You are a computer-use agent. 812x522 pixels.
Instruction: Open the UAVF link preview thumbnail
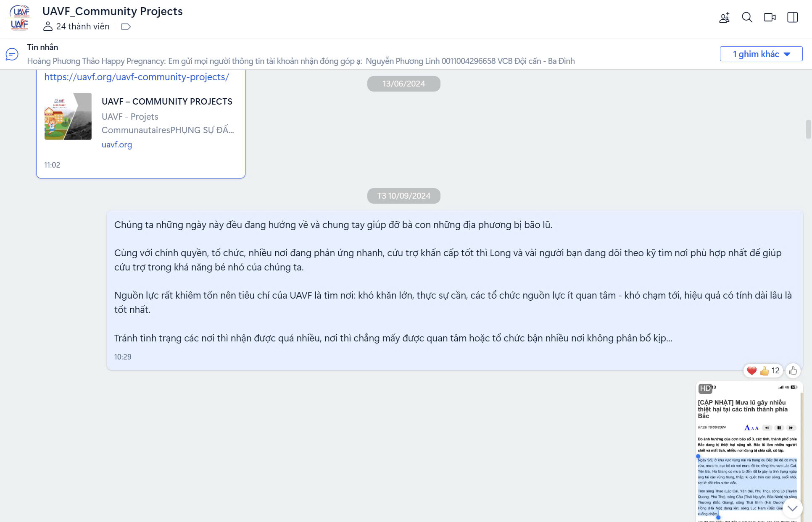pyautogui.click(x=68, y=116)
